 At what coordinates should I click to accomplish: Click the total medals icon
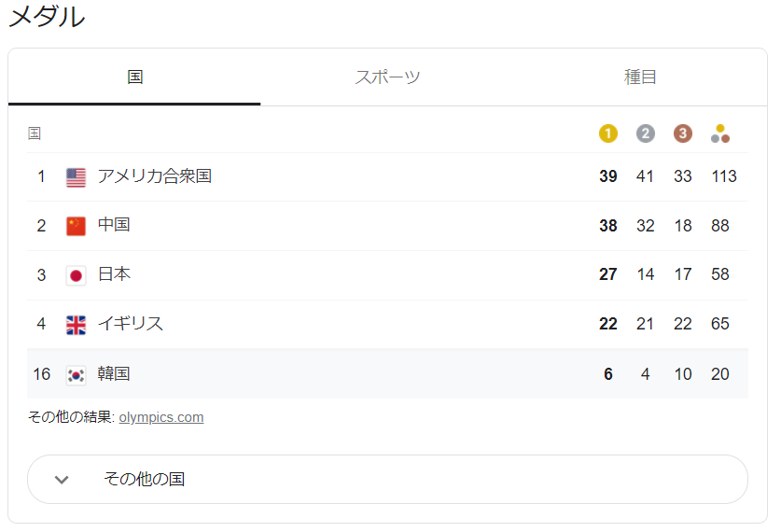pyautogui.click(x=720, y=133)
